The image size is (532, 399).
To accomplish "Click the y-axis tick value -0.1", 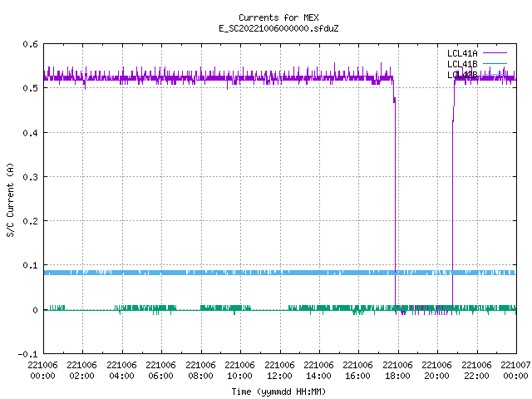I will pos(27,354).
